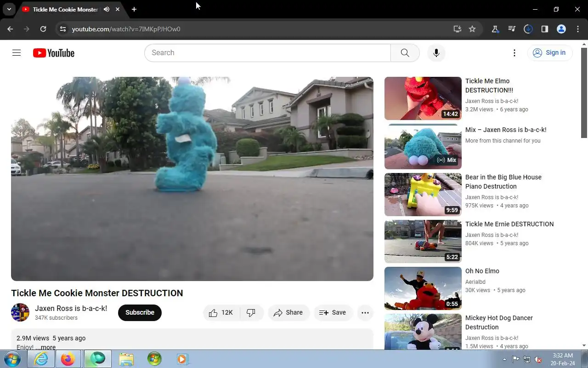Go back in browser history

tap(10, 29)
